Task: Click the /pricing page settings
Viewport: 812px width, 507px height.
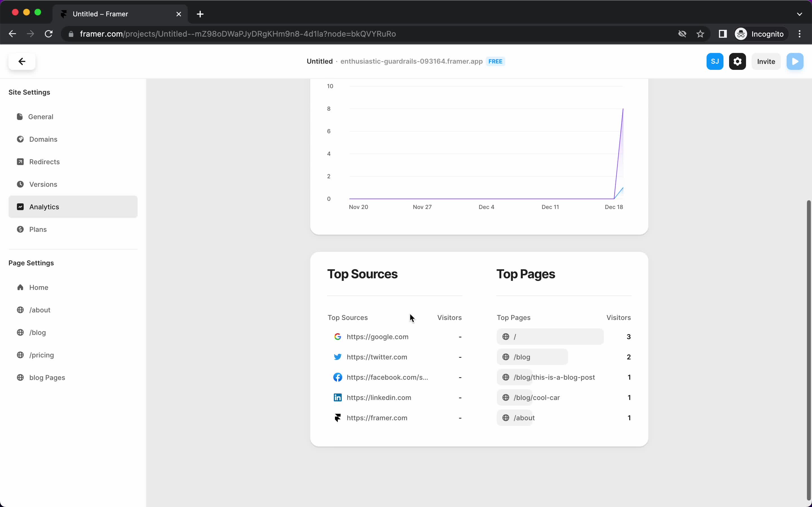Action: (41, 355)
